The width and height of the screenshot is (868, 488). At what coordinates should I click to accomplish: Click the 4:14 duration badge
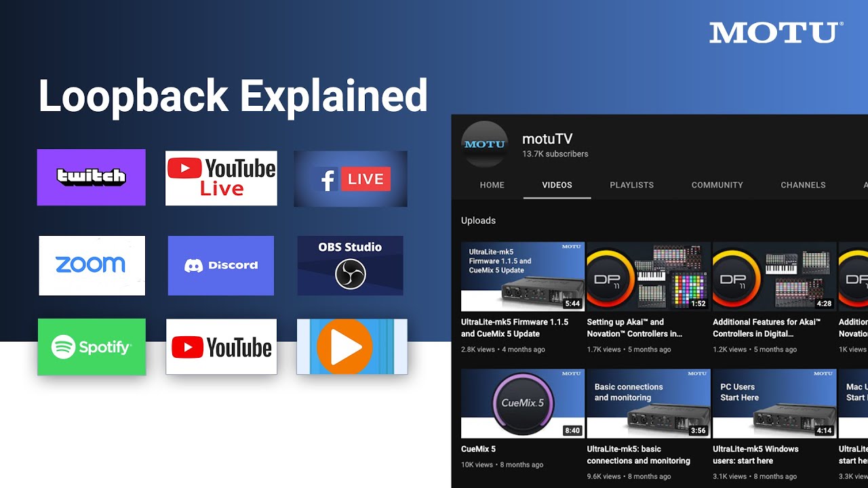(824, 431)
